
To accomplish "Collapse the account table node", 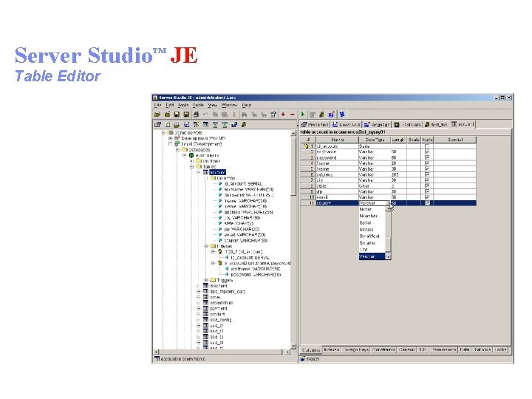I will (x=199, y=172).
